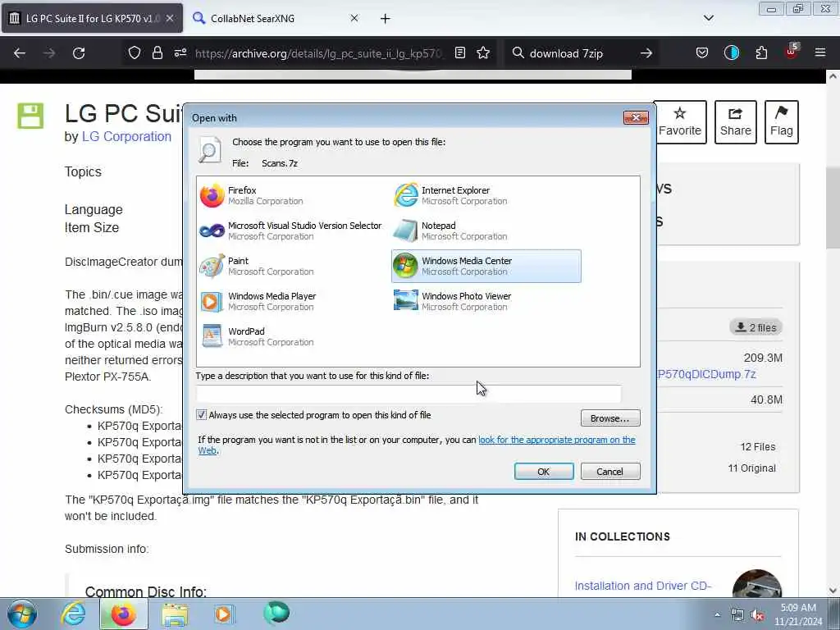Click Browse button in Open with dialog
The height and width of the screenshot is (630, 840).
(610, 418)
